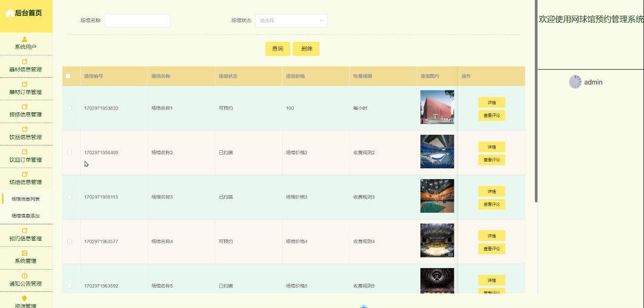Viewport: 644px width, 308px height.
Task: Open the 系统用户 menu
Action: point(26,44)
